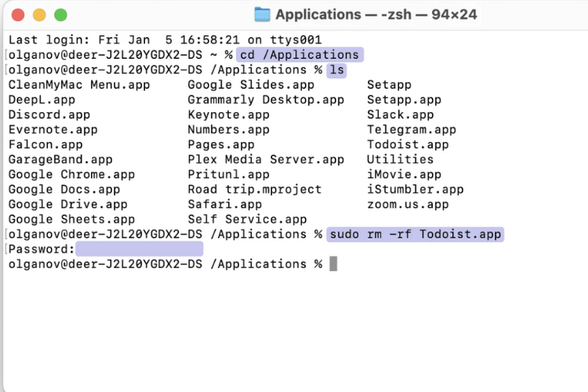Click zoom.us.app in the listing
This screenshot has height=392, width=588.
pyautogui.click(x=408, y=205)
